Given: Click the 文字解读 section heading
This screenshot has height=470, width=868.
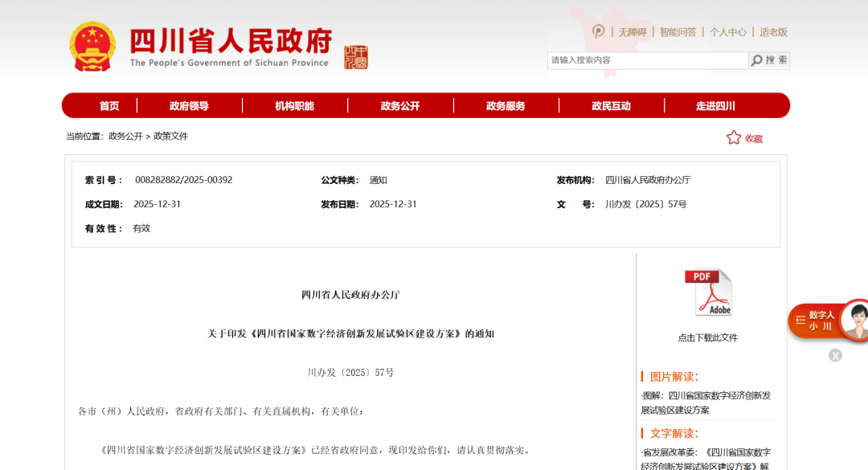Looking at the screenshot, I should coord(674,434).
